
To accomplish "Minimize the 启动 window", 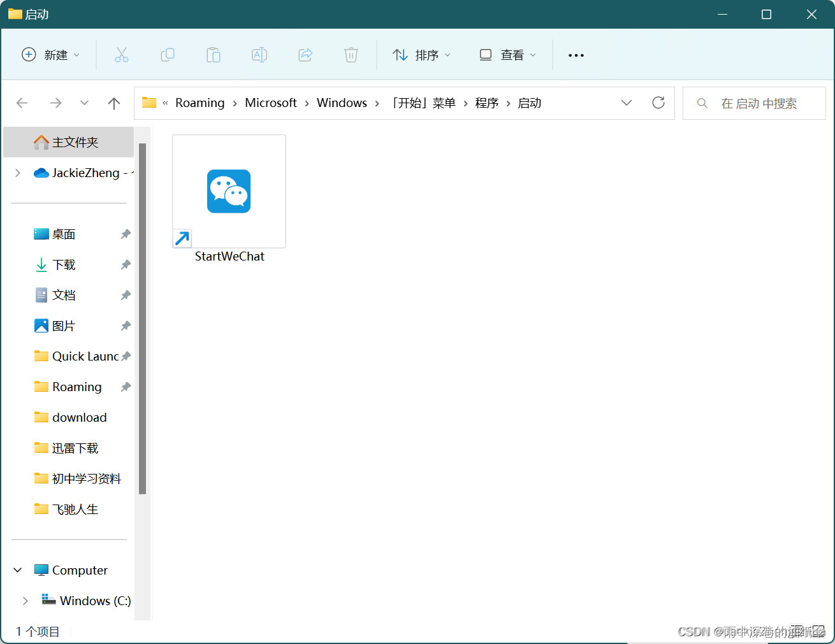I will coord(722,14).
